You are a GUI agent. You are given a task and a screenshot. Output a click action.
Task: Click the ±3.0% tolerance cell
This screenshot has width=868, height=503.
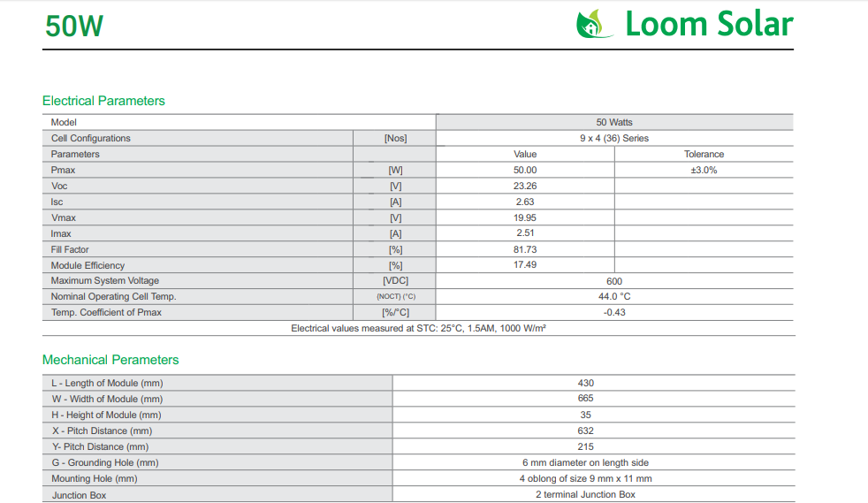704,170
